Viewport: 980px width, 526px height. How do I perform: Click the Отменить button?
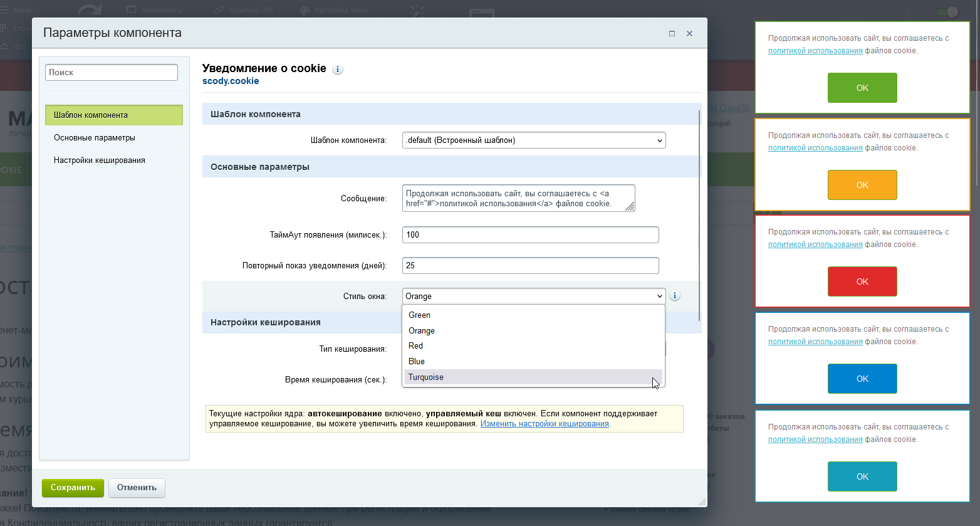click(x=137, y=488)
